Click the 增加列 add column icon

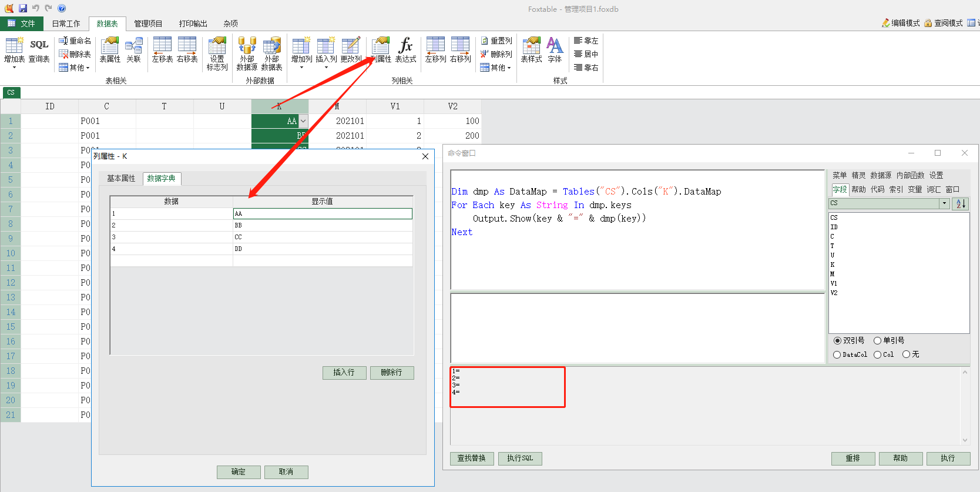coord(301,52)
